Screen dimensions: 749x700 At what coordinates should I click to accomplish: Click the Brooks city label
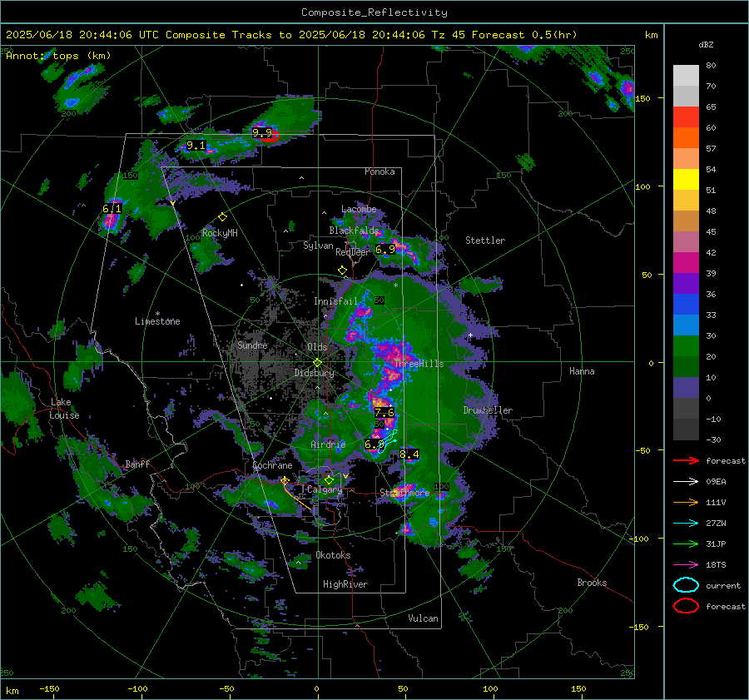coord(592,583)
